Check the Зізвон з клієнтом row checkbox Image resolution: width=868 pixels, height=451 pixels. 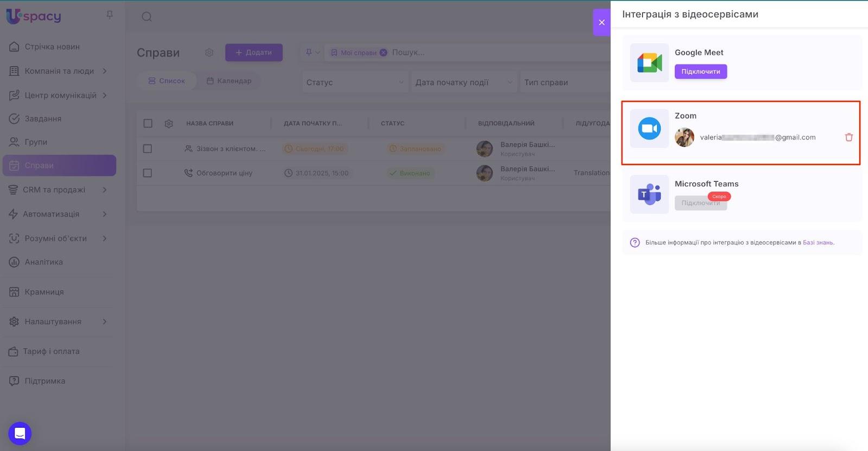pyautogui.click(x=147, y=149)
